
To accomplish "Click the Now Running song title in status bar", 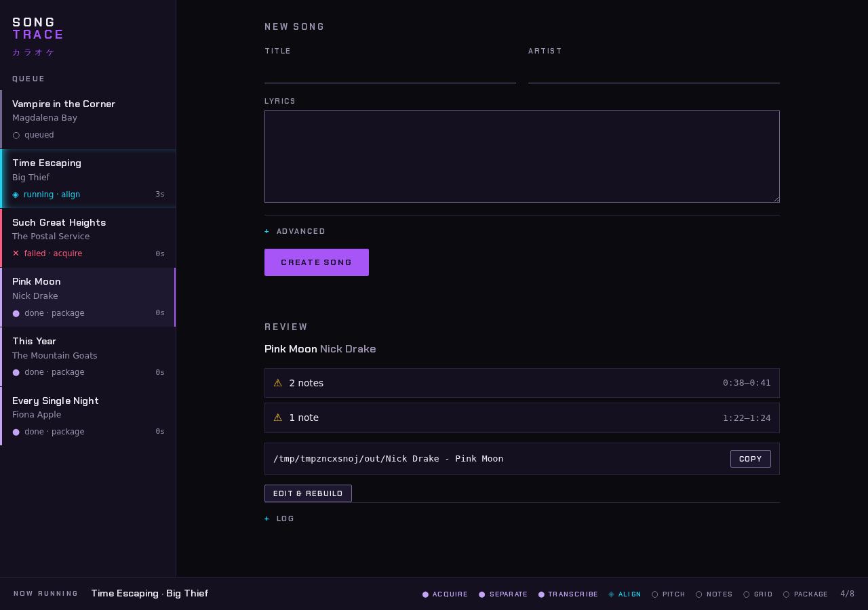I will (x=150, y=594).
